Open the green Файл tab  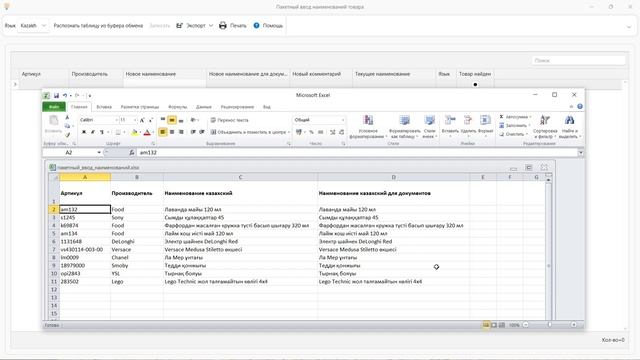[x=54, y=107]
